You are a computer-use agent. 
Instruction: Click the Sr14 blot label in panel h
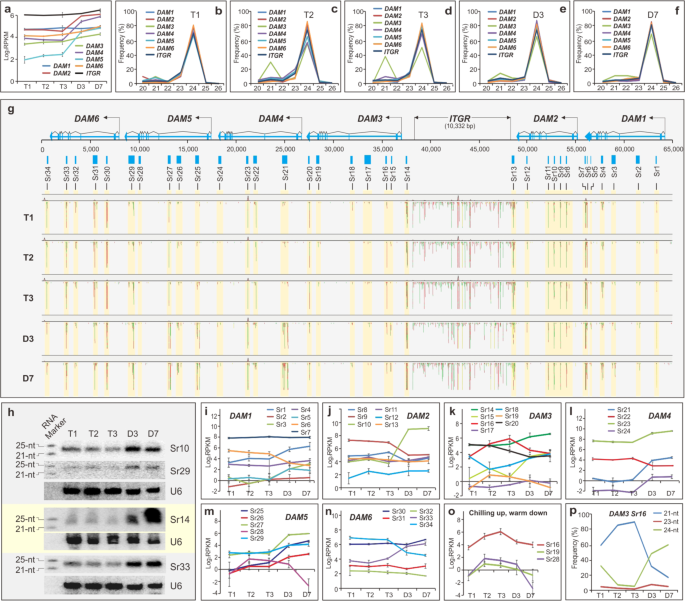tap(179, 520)
